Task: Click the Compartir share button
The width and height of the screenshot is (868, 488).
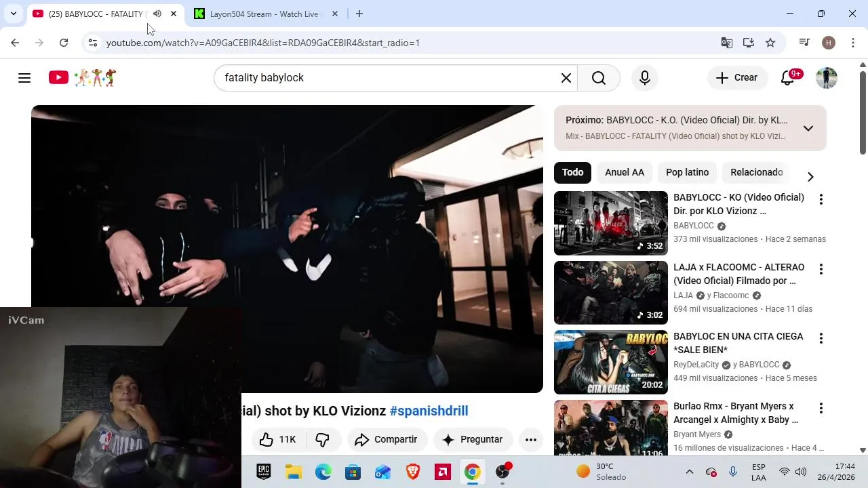Action: [387, 439]
